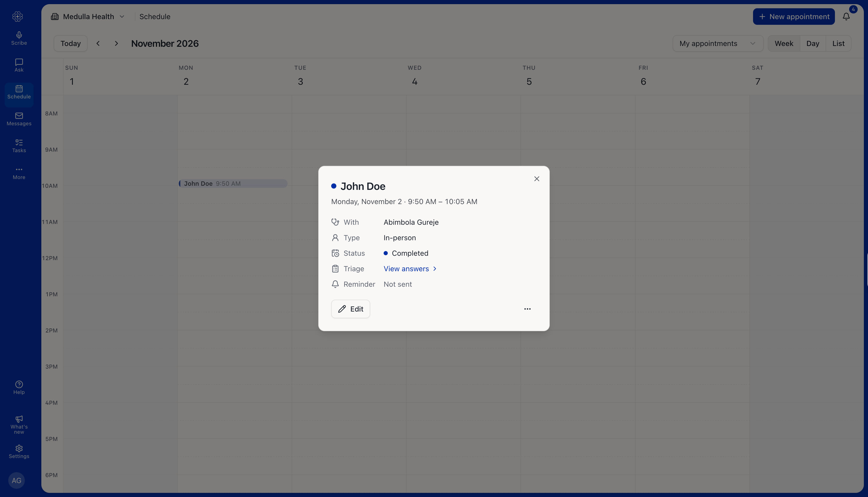Close the John Doe appointment popup

(x=537, y=179)
